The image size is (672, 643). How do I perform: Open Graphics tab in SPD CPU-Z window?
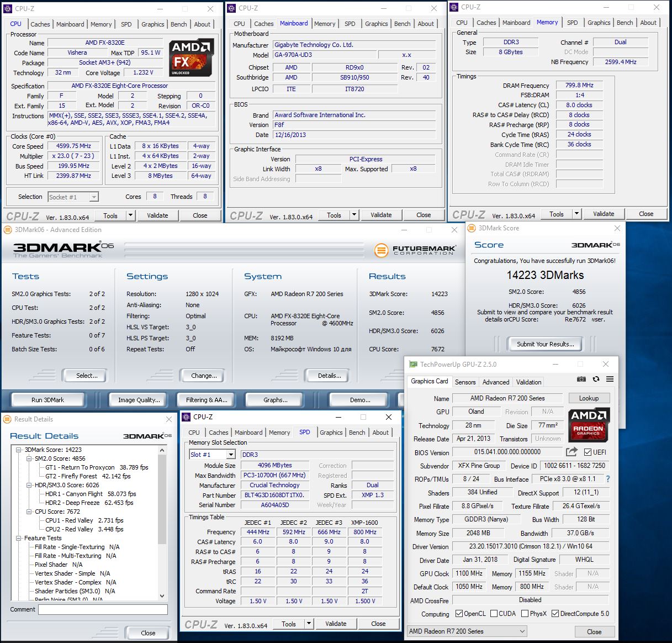tap(331, 433)
